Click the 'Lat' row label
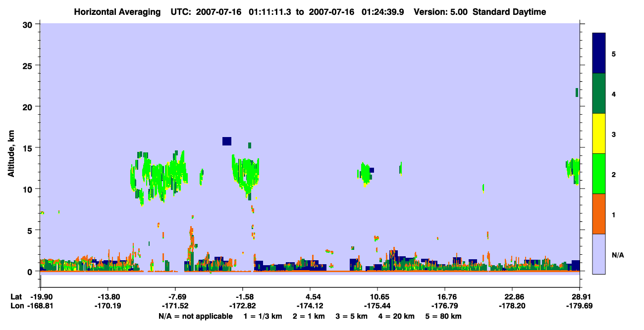644x330 pixels. 16,297
